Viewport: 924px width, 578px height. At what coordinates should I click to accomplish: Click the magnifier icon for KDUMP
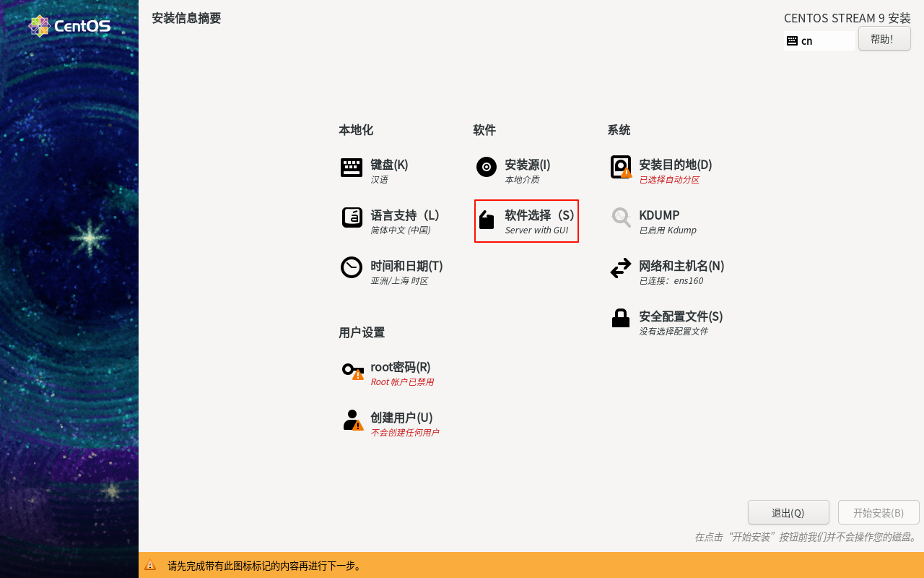(621, 217)
